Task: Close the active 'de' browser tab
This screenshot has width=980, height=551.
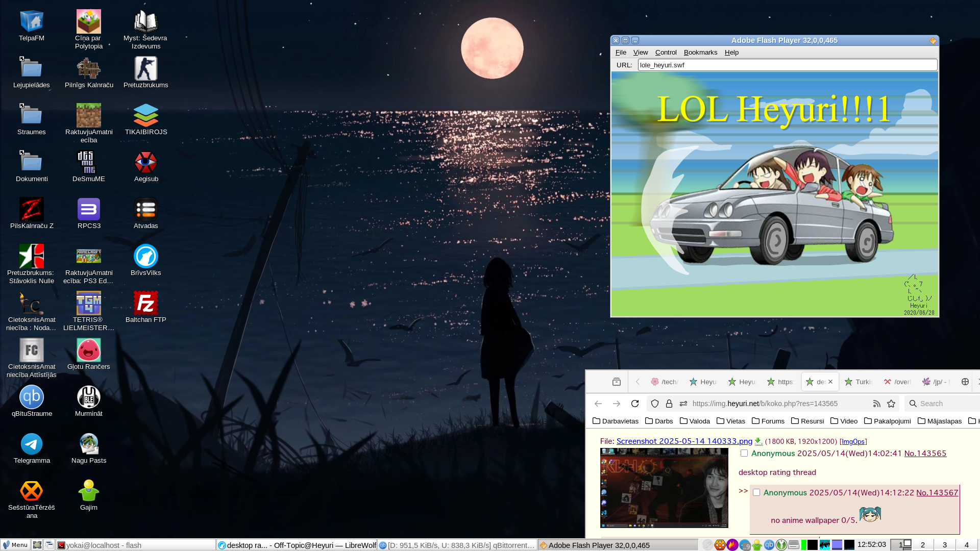Action: pyautogui.click(x=830, y=382)
